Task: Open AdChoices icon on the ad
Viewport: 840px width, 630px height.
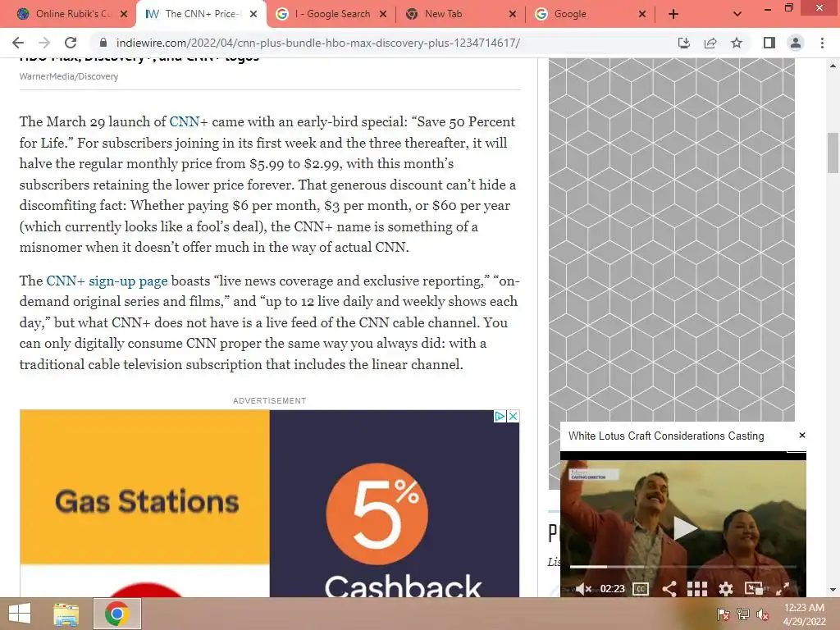Action: (x=500, y=416)
